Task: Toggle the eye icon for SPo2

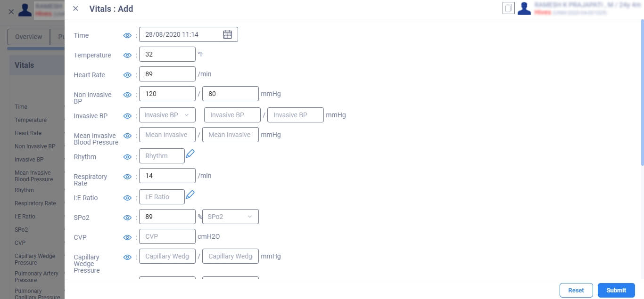Action: [x=127, y=218]
